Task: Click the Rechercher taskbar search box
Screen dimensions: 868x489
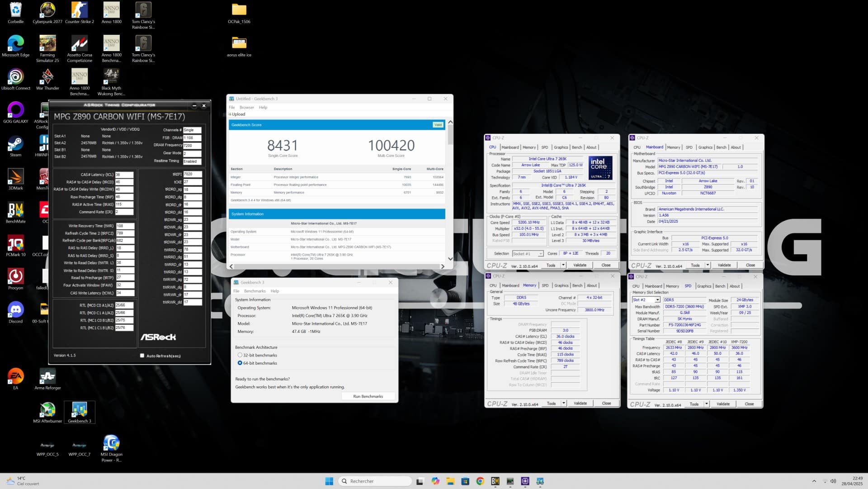Action: [x=375, y=481]
